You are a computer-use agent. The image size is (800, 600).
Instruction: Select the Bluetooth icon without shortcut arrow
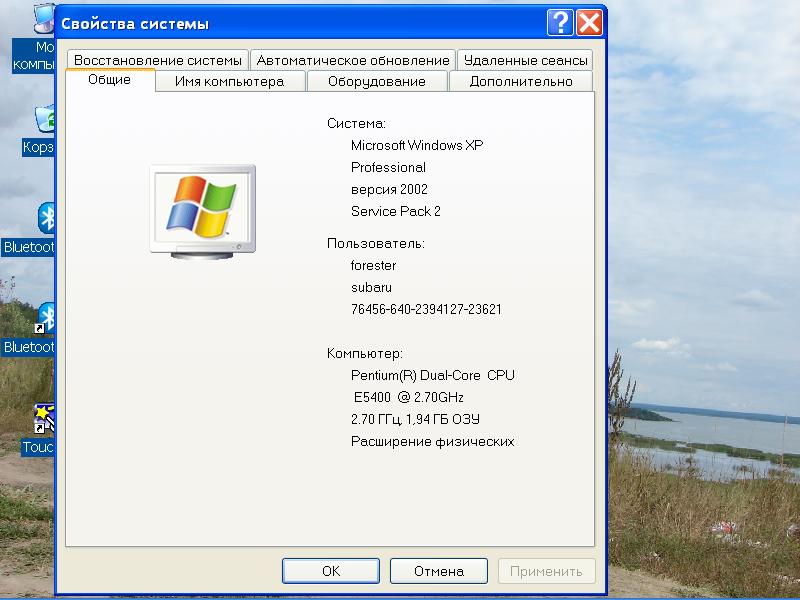(46, 218)
